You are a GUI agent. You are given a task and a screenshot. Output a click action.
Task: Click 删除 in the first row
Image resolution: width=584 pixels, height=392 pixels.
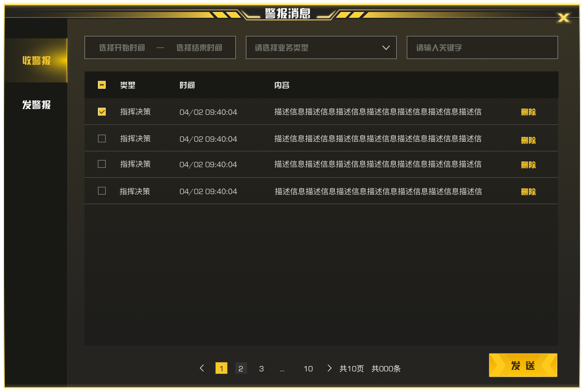click(528, 112)
